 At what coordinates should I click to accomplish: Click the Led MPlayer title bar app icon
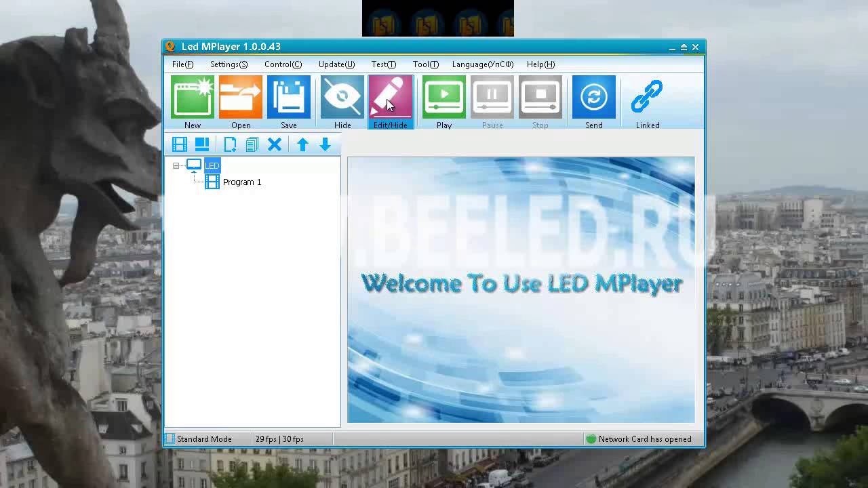[171, 47]
